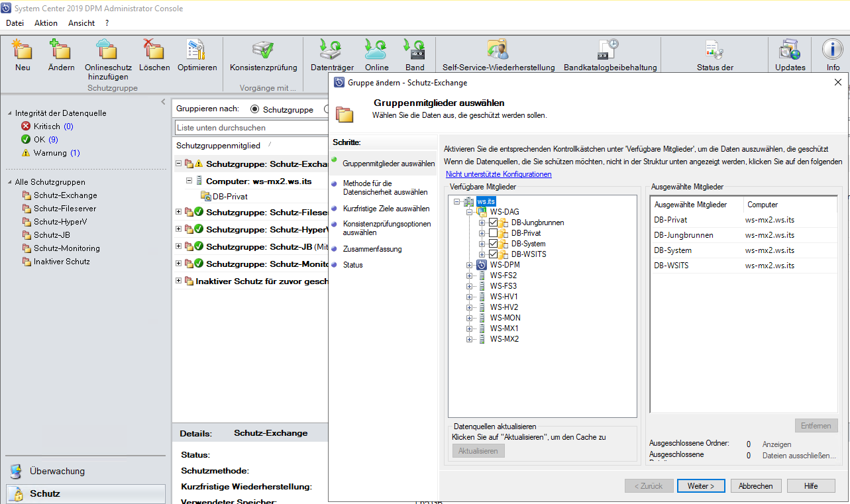Select the Schutzgruppe radio button
850x504 pixels.
point(255,109)
